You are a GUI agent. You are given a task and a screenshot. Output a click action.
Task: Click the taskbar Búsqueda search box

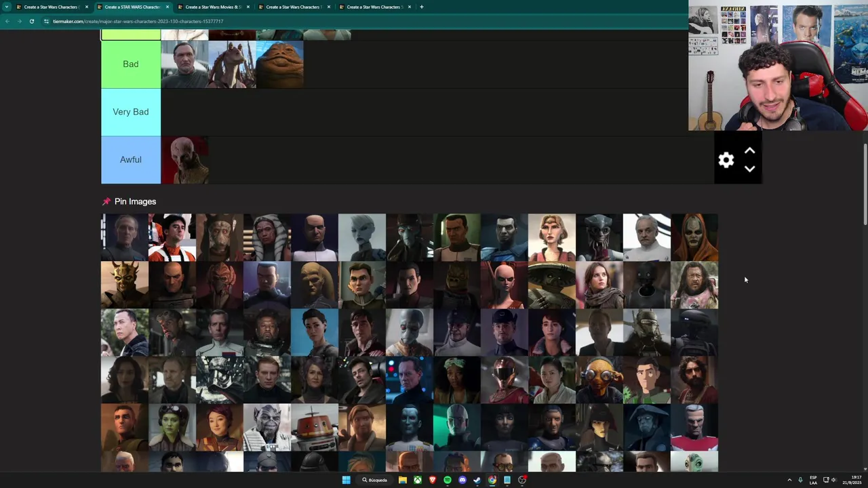point(374,480)
